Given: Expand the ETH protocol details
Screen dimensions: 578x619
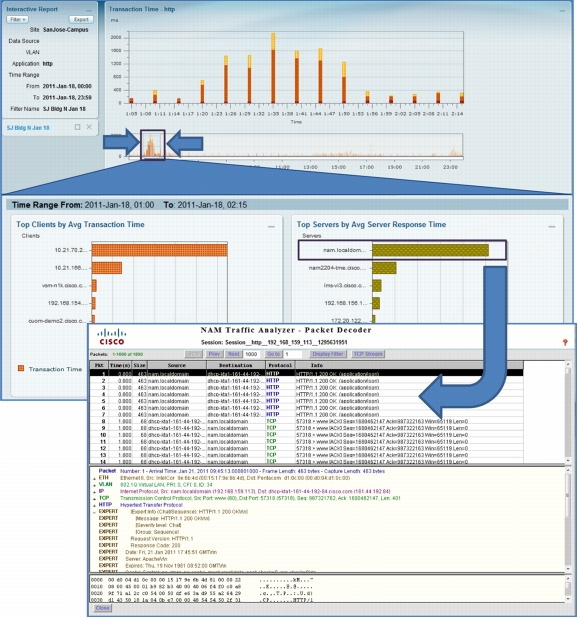Looking at the screenshot, I should click(94, 479).
